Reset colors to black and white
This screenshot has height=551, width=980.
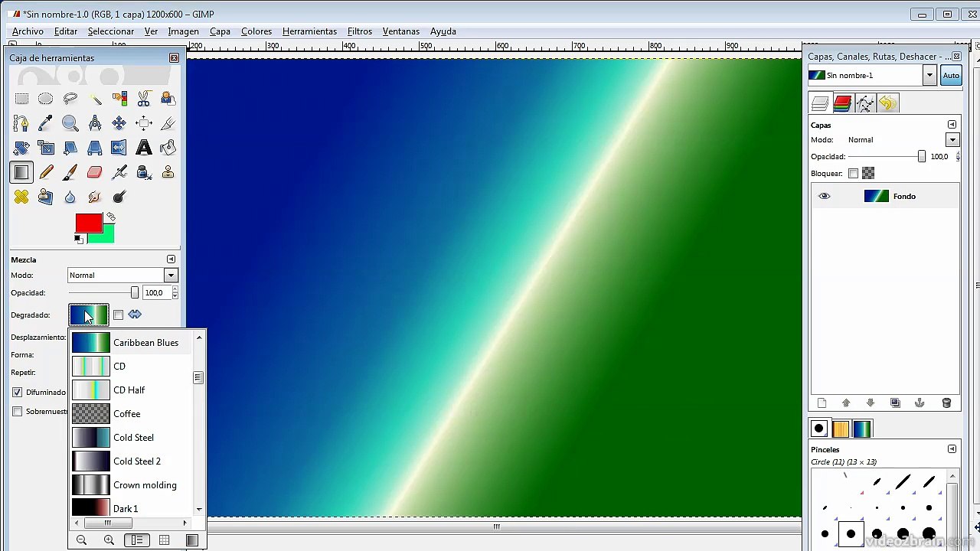[x=79, y=240]
